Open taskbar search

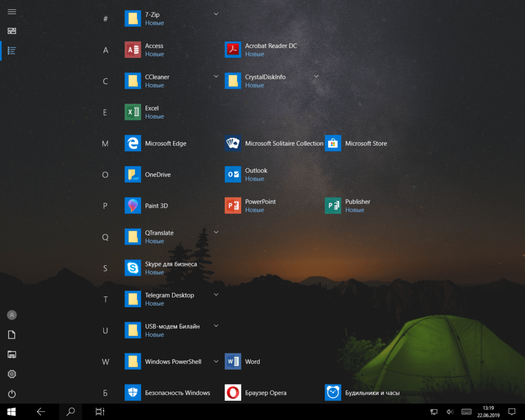(x=71, y=412)
